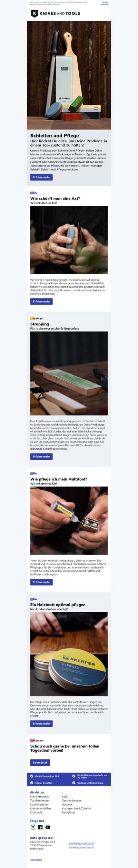Click the Spare jetzt button

click(x=40, y=762)
